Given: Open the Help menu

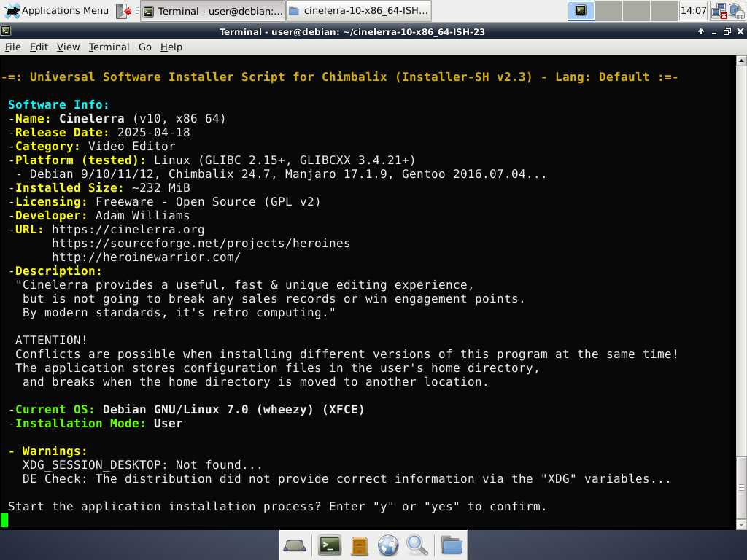Looking at the screenshot, I should point(171,47).
